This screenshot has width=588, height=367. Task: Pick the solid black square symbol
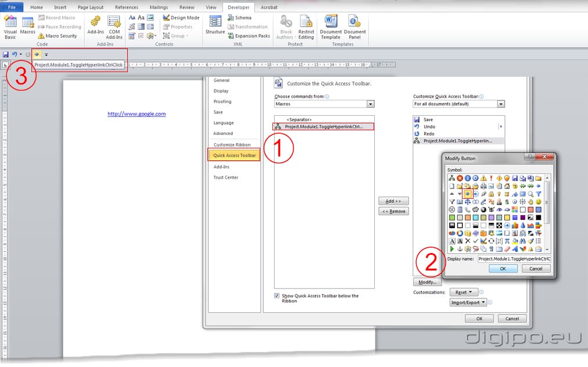(539, 218)
